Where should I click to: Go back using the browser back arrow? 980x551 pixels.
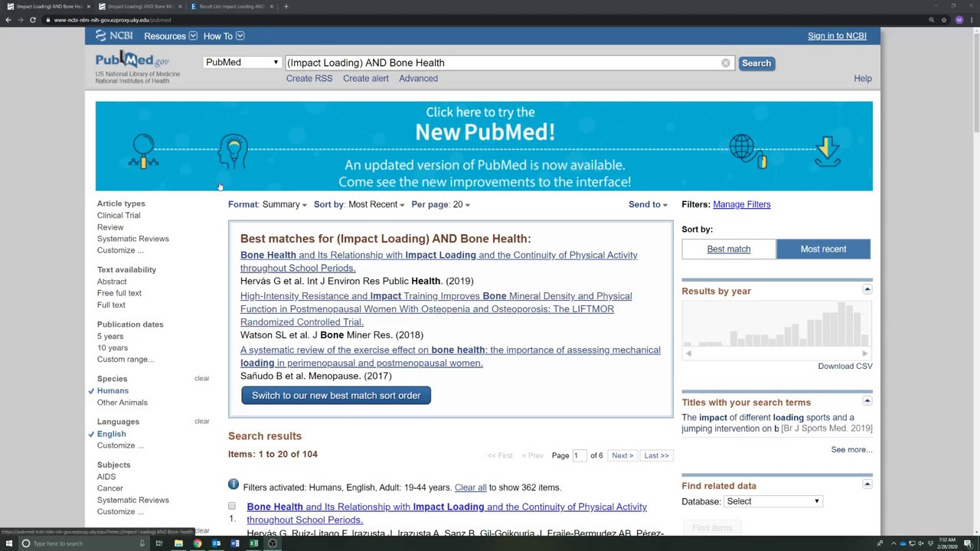[8, 20]
